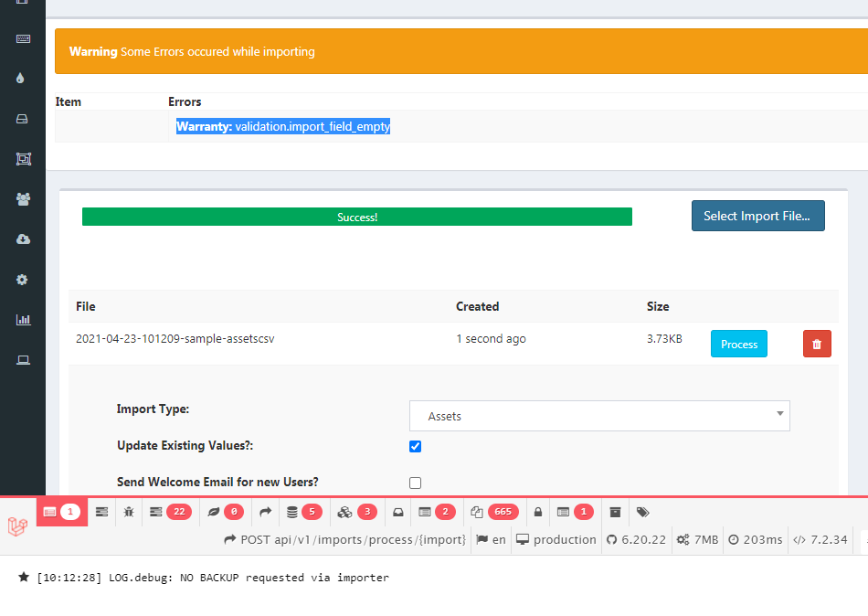The height and width of the screenshot is (616, 868).
Task: Open the Import Type dropdown showing Assets
Action: [599, 415]
